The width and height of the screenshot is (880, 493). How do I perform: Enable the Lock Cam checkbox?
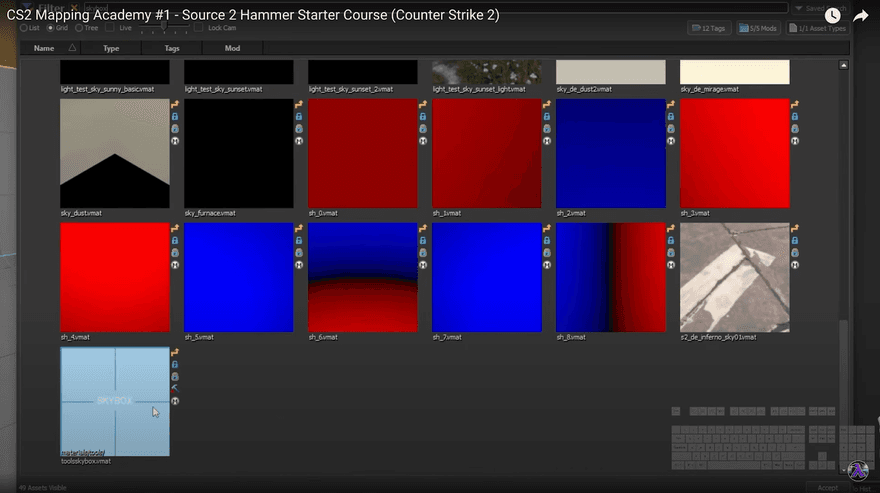tap(199, 28)
